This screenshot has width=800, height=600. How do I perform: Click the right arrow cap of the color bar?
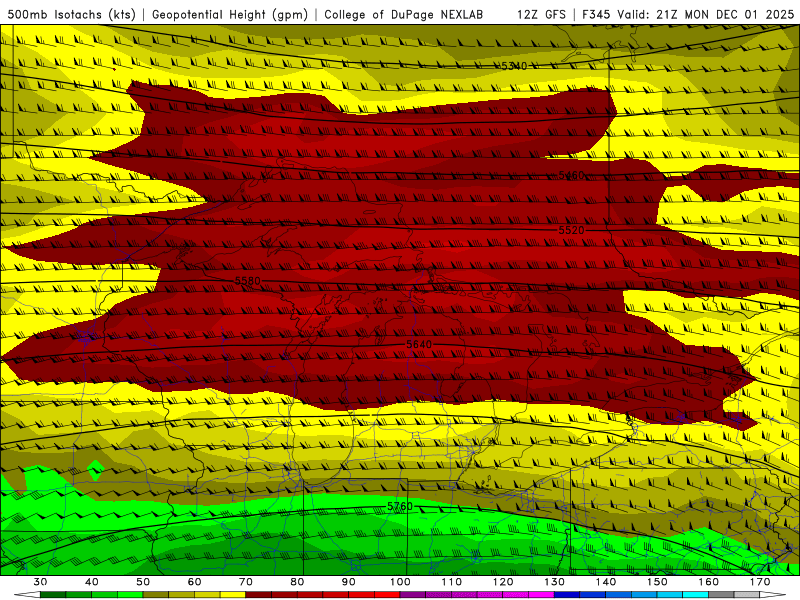(773, 594)
